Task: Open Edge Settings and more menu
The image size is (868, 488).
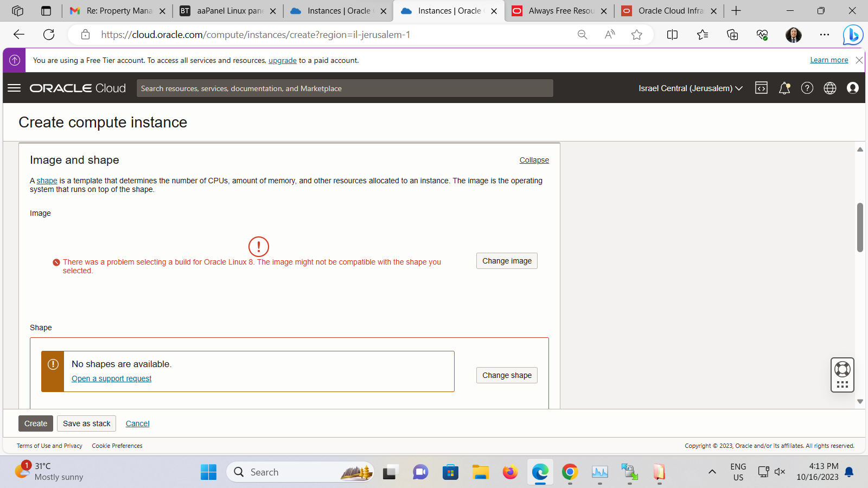Action: tap(825, 35)
